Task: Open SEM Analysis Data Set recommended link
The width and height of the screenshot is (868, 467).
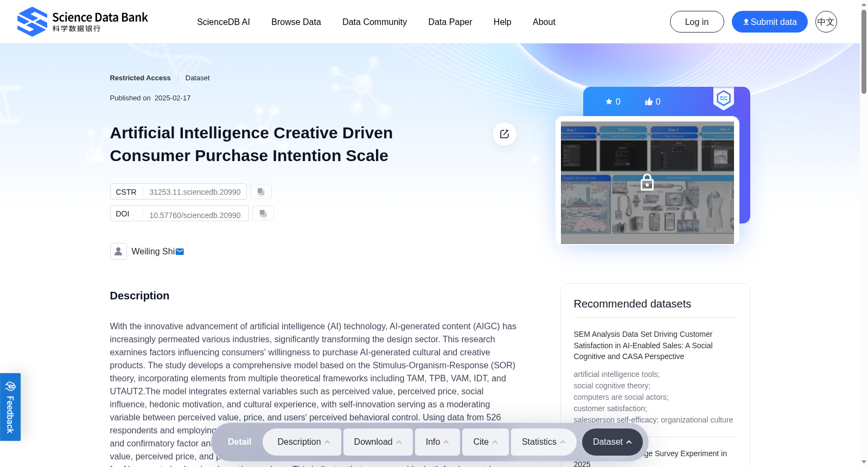Action: click(x=643, y=346)
